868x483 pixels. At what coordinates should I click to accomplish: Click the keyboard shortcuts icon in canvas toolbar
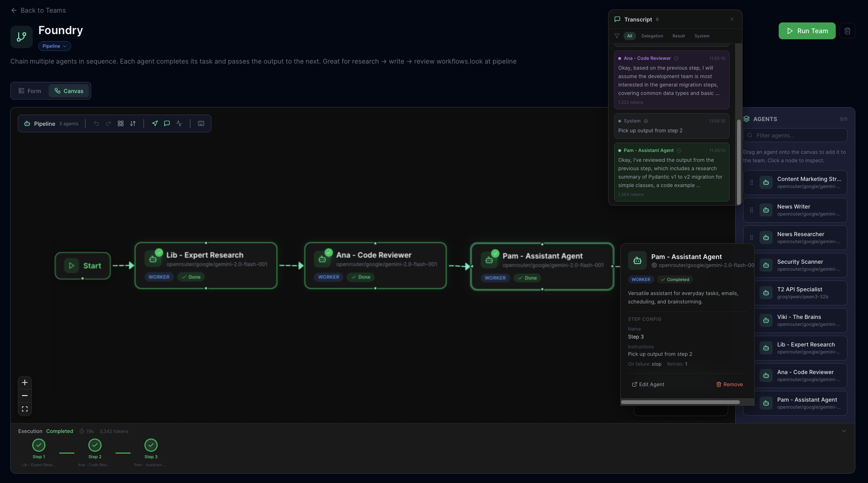[201, 123]
